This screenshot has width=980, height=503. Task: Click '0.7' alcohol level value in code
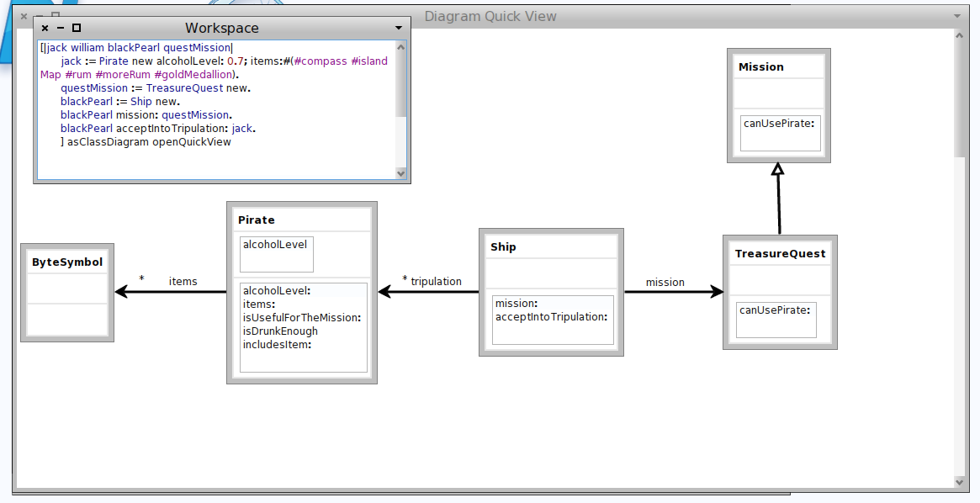(x=235, y=61)
